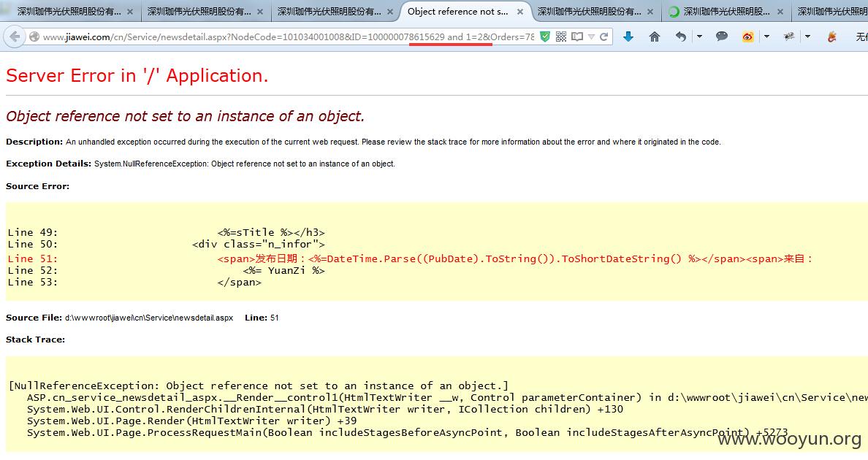Click source code 'Line 53:' row
Viewport: 868px width, 460px height.
(x=134, y=282)
